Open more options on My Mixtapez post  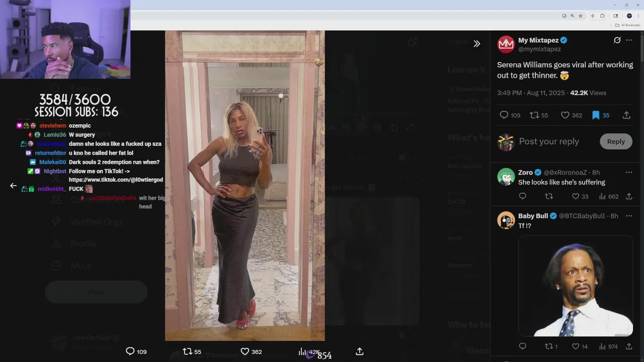pyautogui.click(x=629, y=40)
